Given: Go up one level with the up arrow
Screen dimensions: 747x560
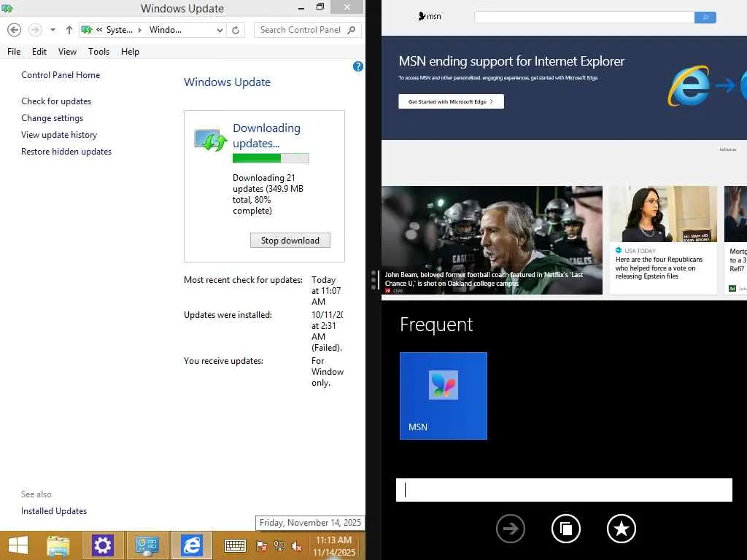Looking at the screenshot, I should [69, 30].
